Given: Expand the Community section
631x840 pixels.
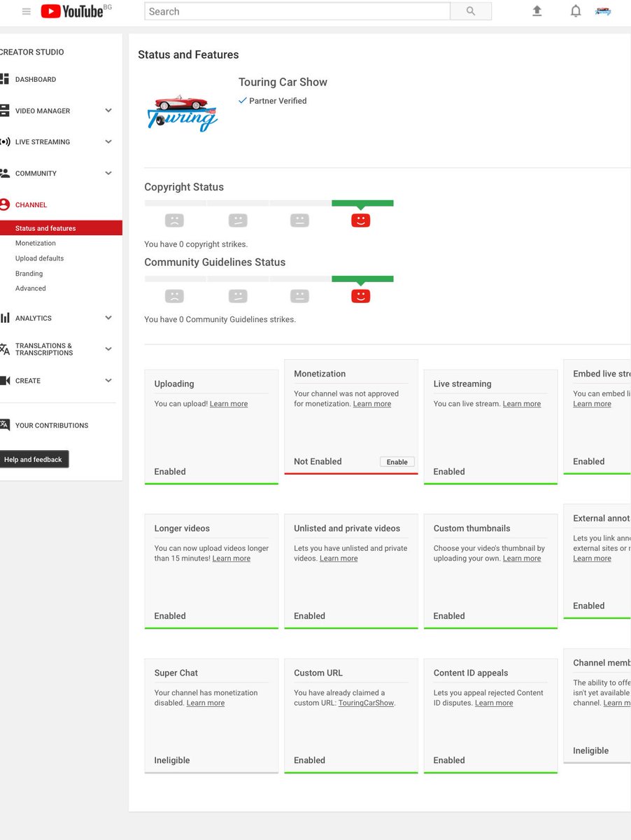Looking at the screenshot, I should (x=108, y=174).
